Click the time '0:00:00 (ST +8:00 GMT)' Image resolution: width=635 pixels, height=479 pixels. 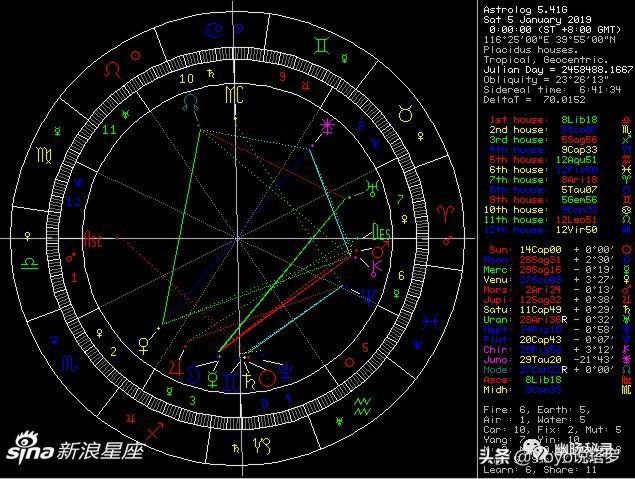(555, 30)
